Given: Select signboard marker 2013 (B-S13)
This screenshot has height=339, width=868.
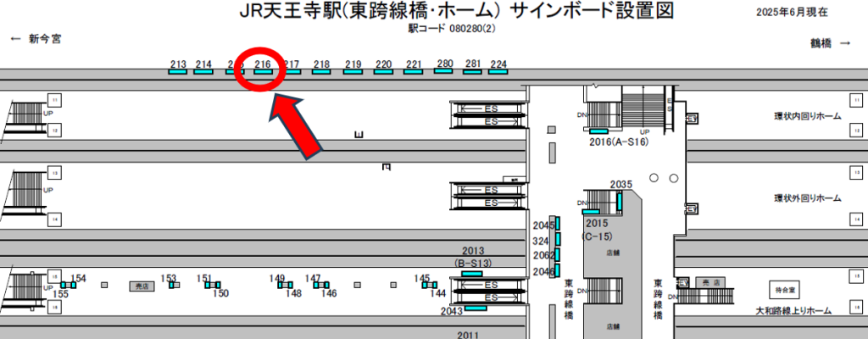Looking at the screenshot, I should coord(471,273).
